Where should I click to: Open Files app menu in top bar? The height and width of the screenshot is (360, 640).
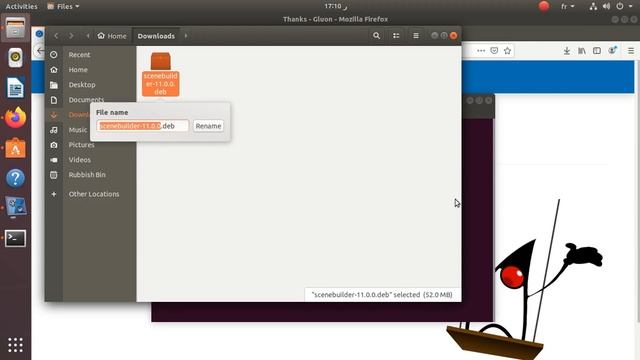coord(63,6)
